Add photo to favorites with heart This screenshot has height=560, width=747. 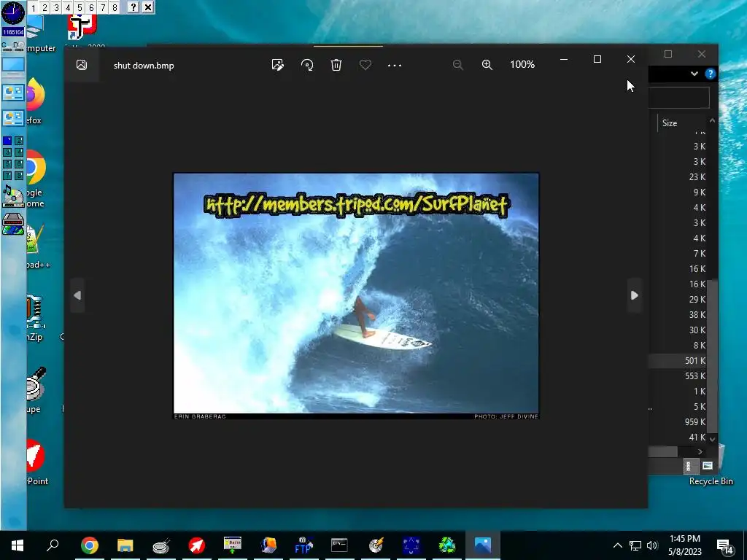365,65
